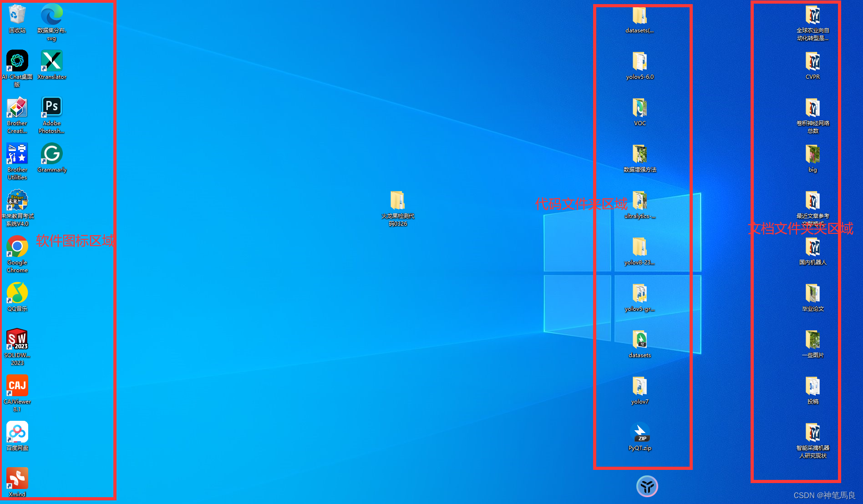Select the QQ音乐 music app icon
The image size is (863, 504).
click(x=17, y=293)
